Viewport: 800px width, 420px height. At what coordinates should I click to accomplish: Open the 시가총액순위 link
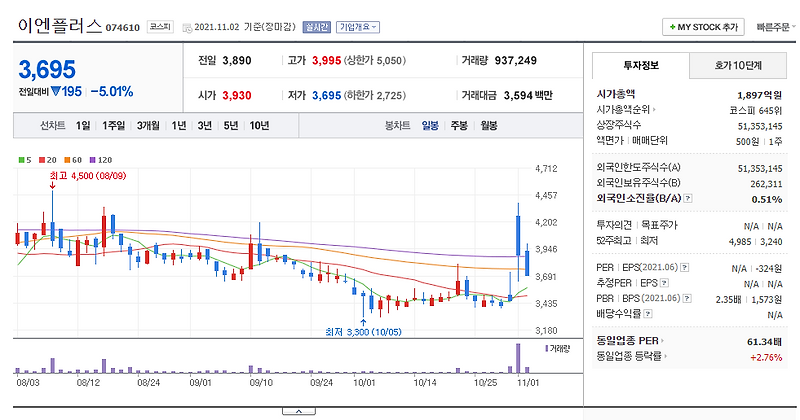tap(626, 110)
